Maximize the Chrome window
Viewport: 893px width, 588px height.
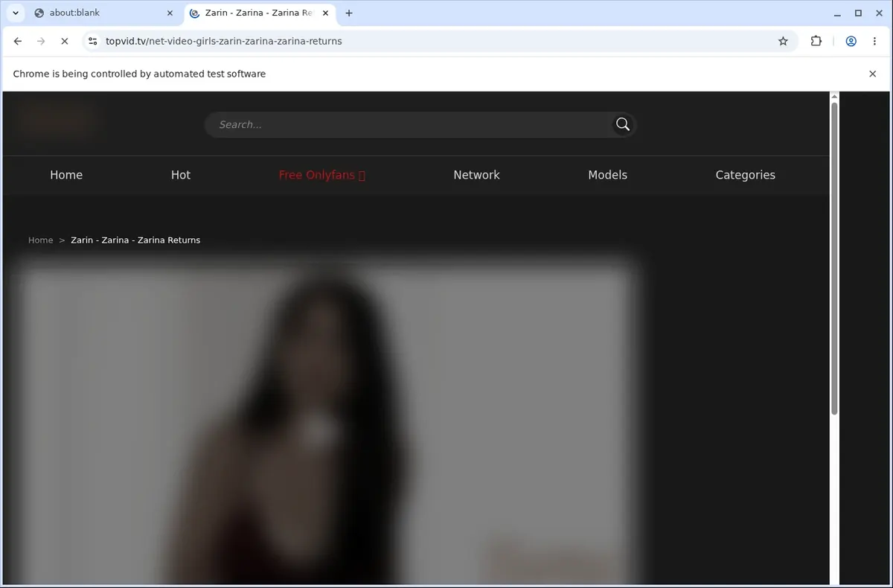pyautogui.click(x=858, y=13)
